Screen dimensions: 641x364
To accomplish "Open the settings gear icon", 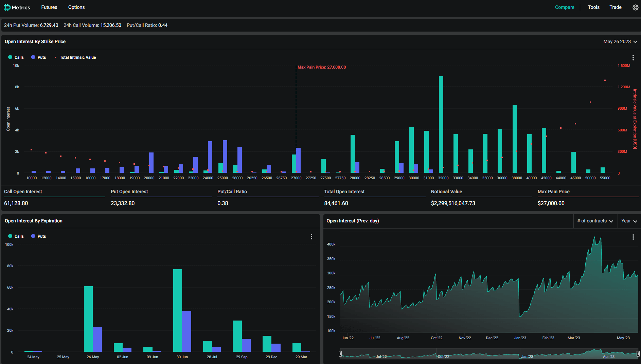I will [635, 7].
